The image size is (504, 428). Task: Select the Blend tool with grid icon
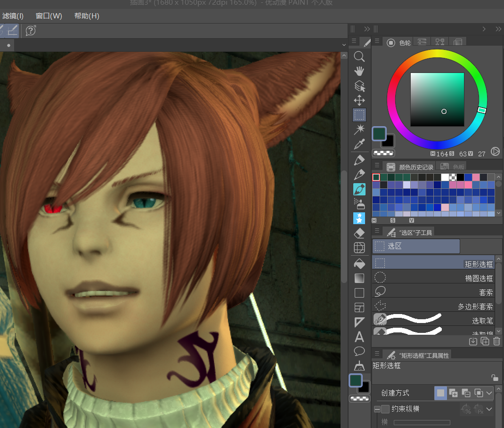tap(359, 247)
